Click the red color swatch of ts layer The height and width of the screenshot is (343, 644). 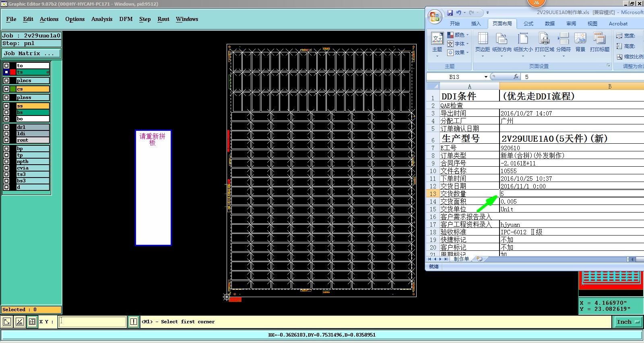(13, 72)
